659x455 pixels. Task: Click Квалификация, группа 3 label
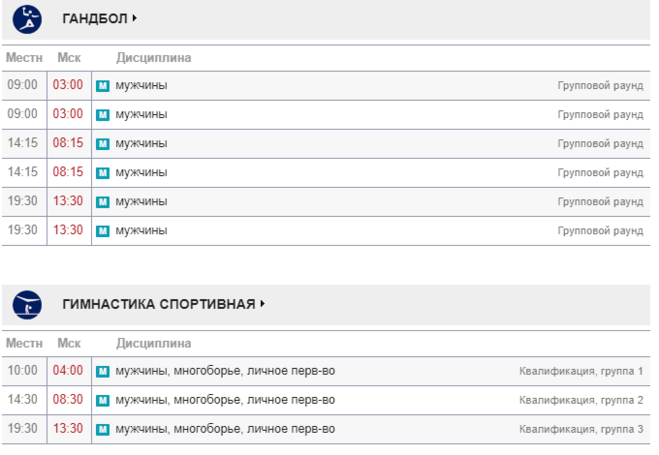click(581, 429)
